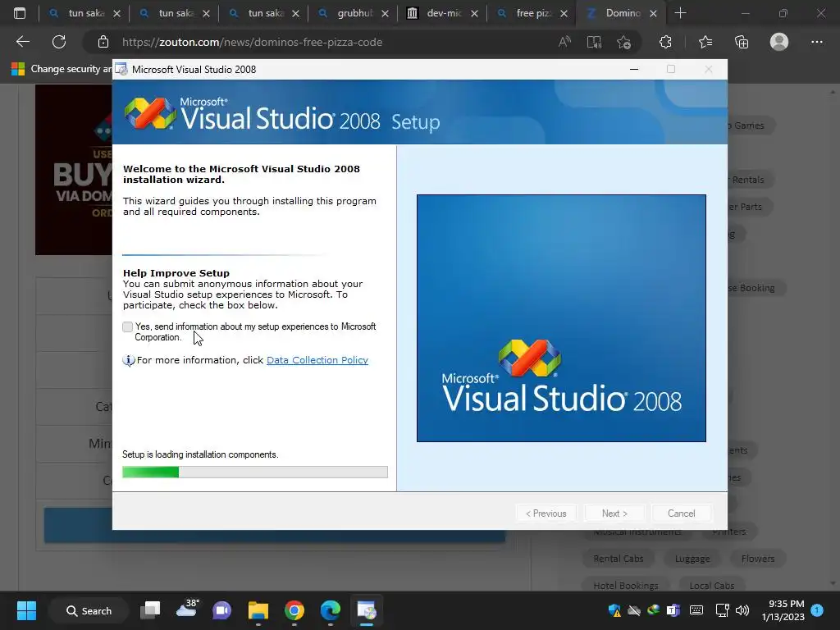Image resolution: width=840 pixels, height=630 pixels.
Task: Open Microsoft Edge from the taskbar
Action: (331, 610)
